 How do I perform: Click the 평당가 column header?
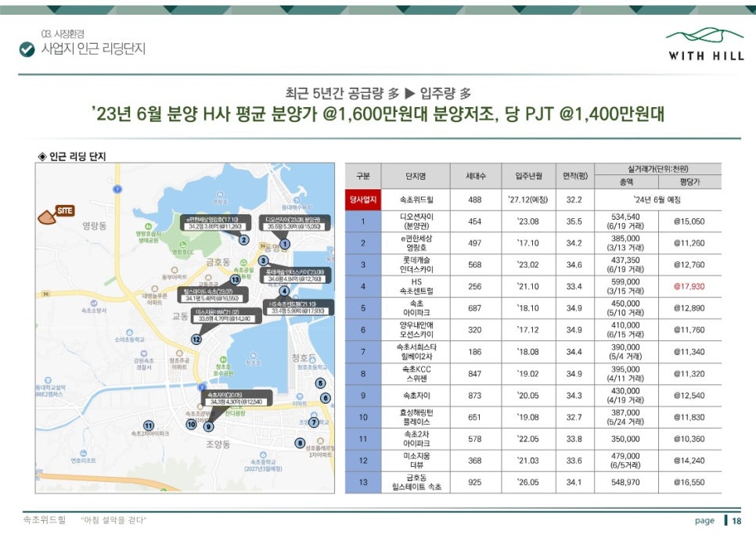click(689, 181)
